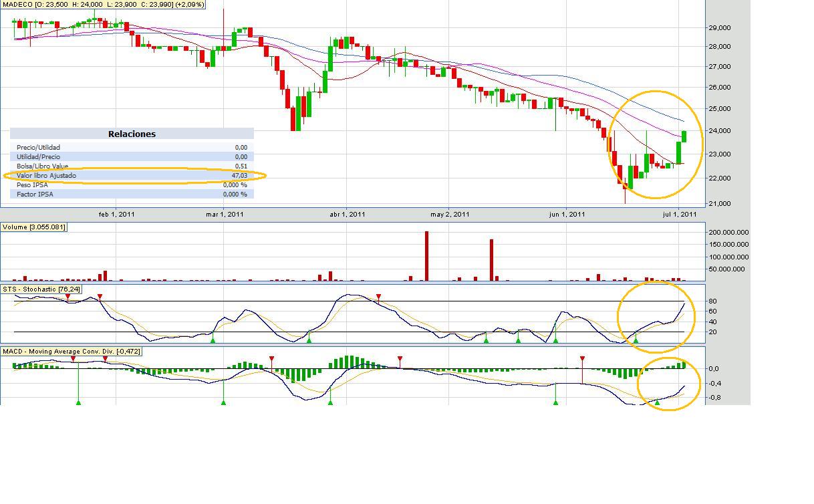Click the -0,8 MACD axis label
Screen dimensions: 814x504
(714, 398)
